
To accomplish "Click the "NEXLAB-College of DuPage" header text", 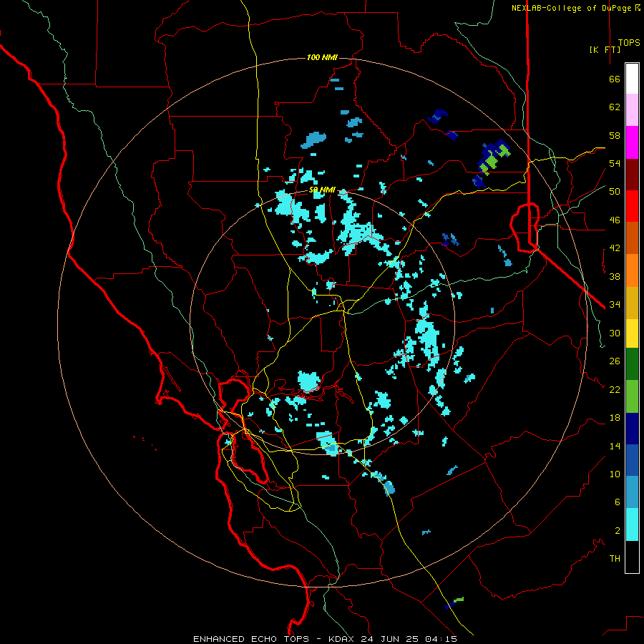I will tap(571, 8).
